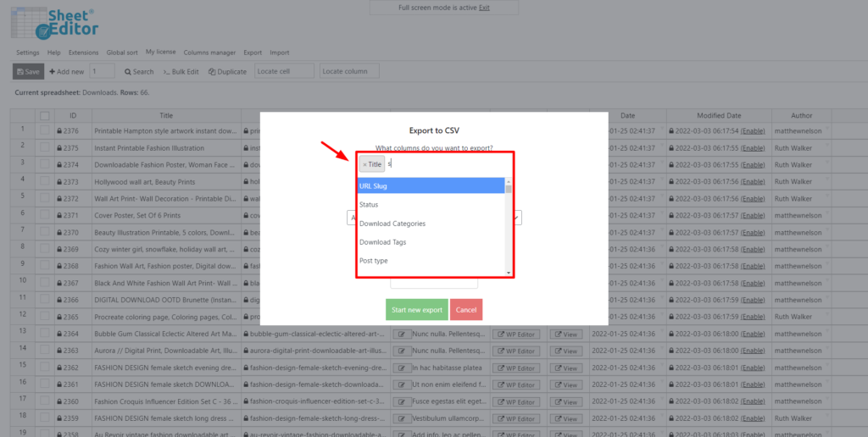Check the checkbox for row 2370

(x=45, y=232)
